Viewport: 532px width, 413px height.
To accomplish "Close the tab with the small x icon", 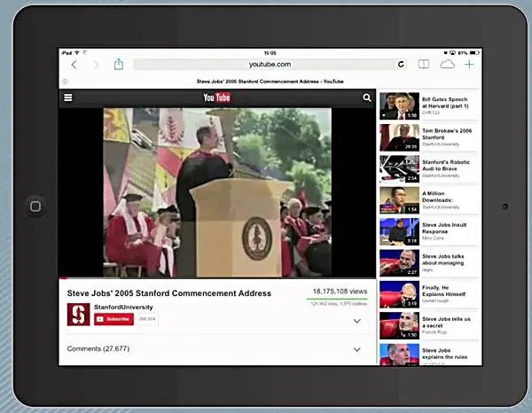I will click(x=65, y=82).
